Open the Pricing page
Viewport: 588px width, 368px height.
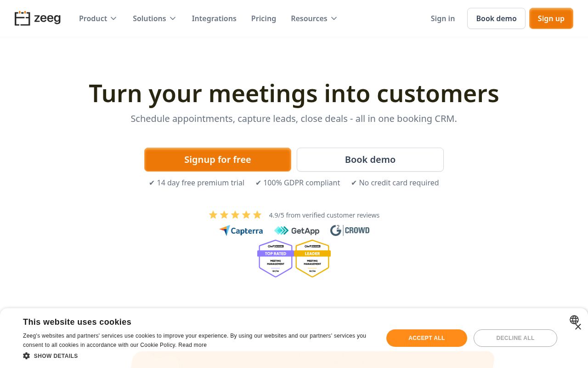pyautogui.click(x=264, y=18)
